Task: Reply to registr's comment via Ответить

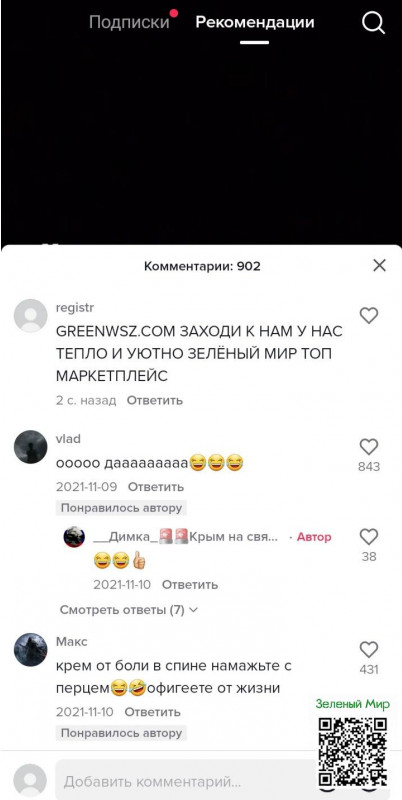Action: point(155,401)
